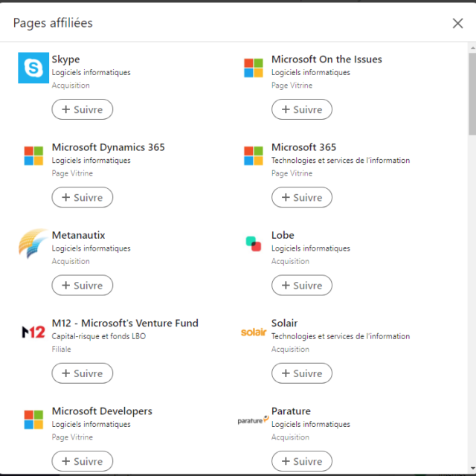The height and width of the screenshot is (476, 476).
Task: Open the Parature title link
Action: 291,411
